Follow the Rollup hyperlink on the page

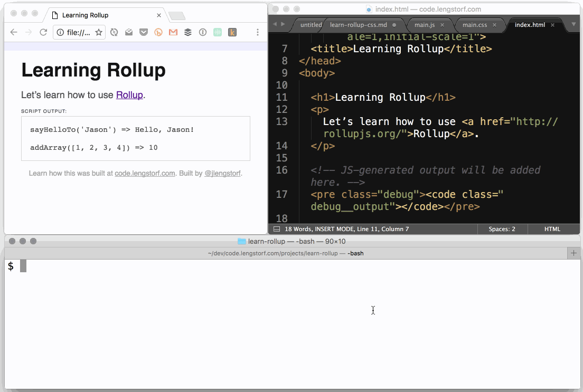(129, 95)
